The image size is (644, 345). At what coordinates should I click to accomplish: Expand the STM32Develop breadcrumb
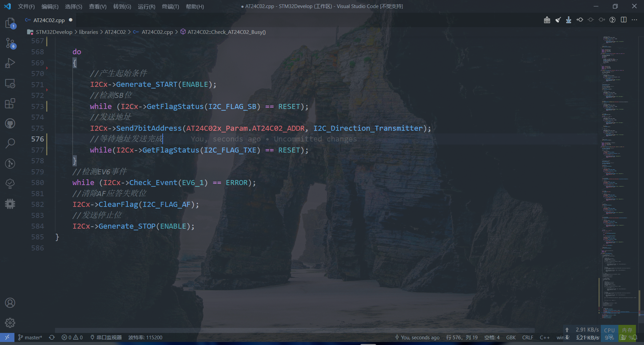point(54,32)
